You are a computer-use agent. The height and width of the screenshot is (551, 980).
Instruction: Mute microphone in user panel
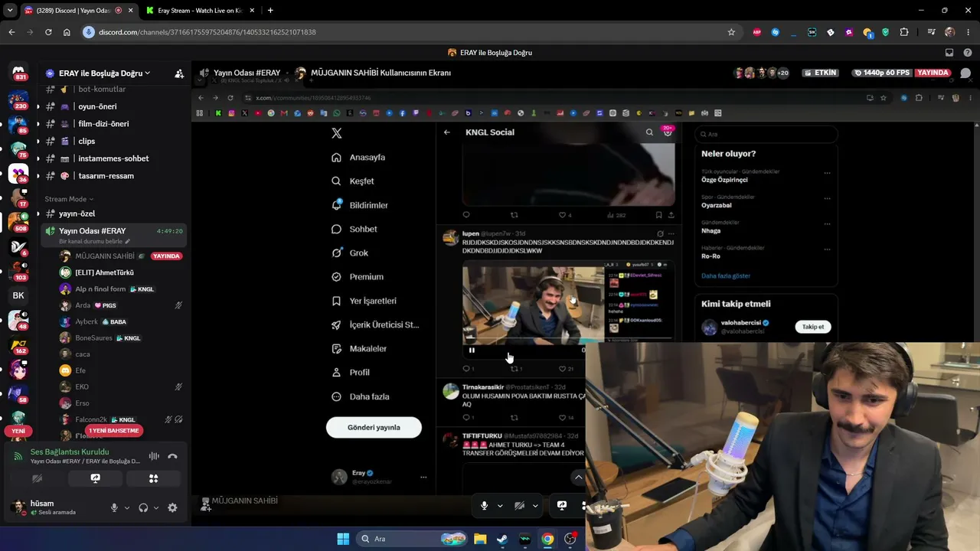tap(114, 507)
